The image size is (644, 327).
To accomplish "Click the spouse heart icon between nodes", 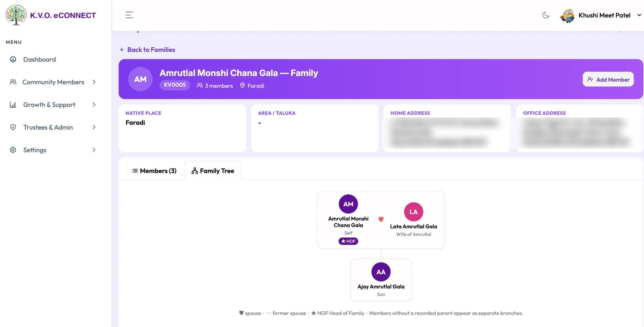I will point(381,219).
